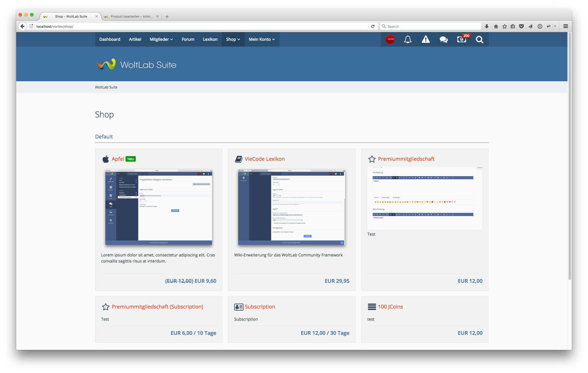588x373 pixels.
Task: Open the Firefox hamburger menu
Action: 565,26
